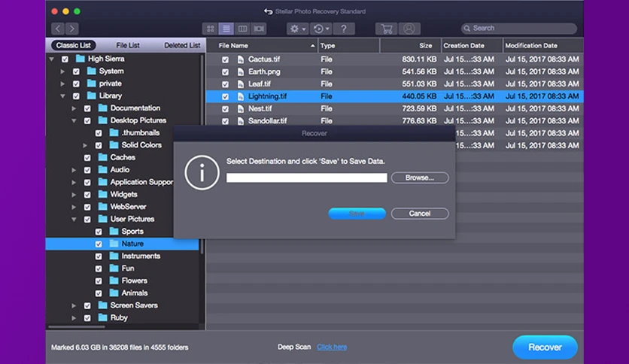The image size is (629, 364).
Task: Collapse the High Sierra tree node
Action: click(x=51, y=59)
